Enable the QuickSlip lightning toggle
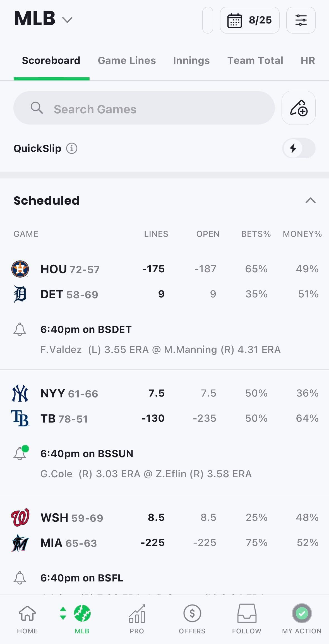This screenshot has height=644, width=329. [x=299, y=148]
